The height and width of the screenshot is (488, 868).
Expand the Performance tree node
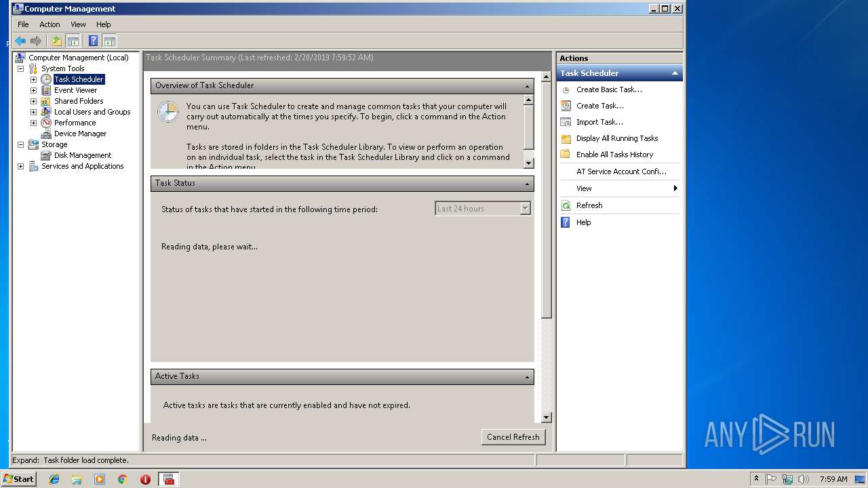click(33, 123)
